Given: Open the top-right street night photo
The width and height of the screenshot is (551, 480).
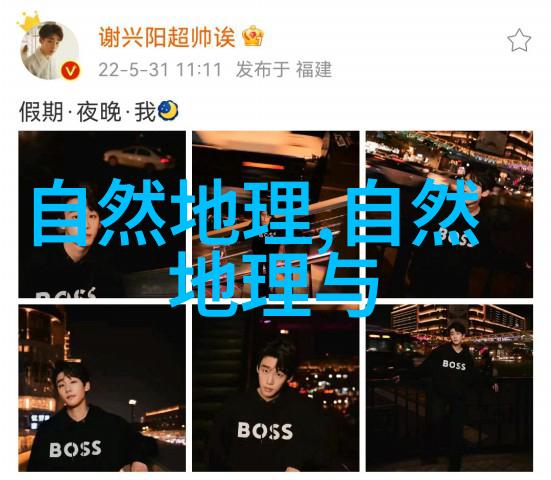Looking at the screenshot, I should pyautogui.click(x=449, y=214).
